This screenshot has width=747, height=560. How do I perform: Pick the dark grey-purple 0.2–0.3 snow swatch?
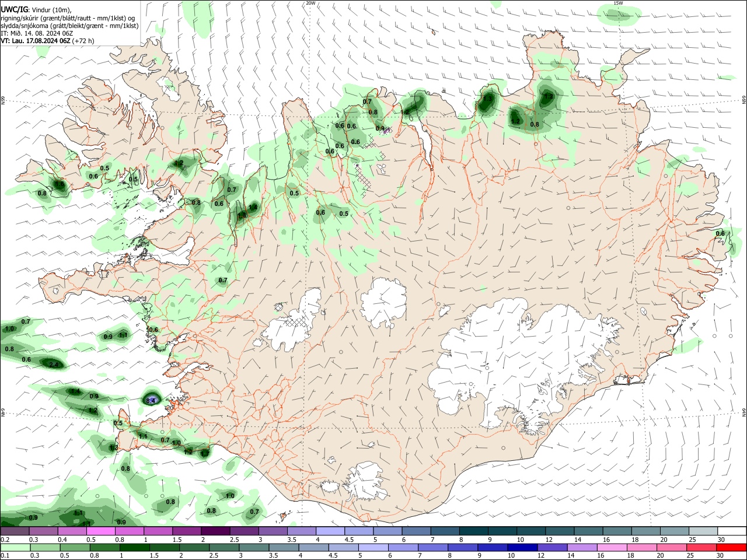pyautogui.click(x=15, y=531)
